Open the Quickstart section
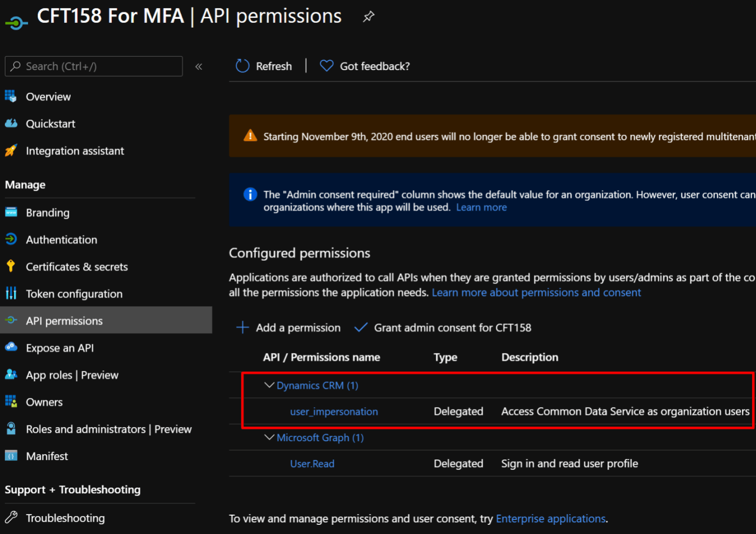This screenshot has height=534, width=756. click(x=50, y=123)
